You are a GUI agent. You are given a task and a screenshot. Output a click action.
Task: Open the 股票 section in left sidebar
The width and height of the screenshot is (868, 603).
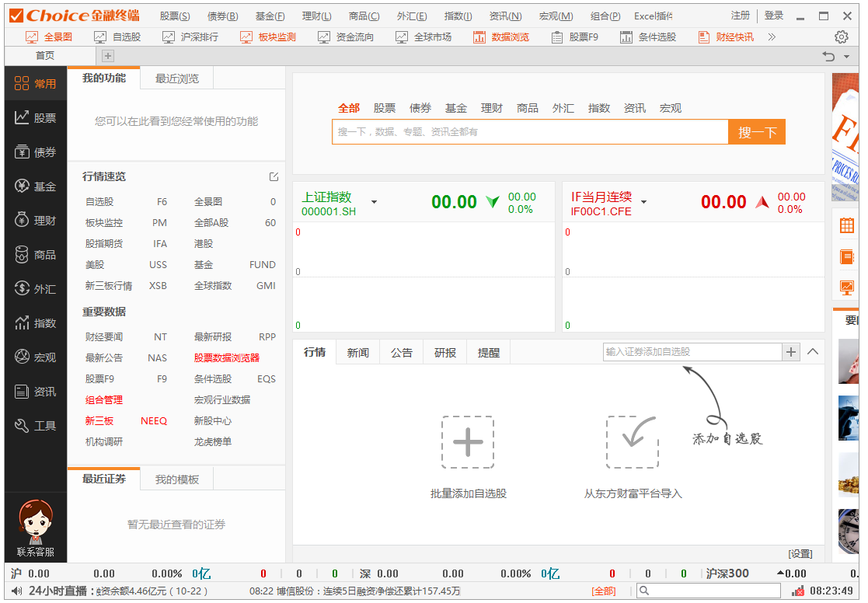click(36, 118)
